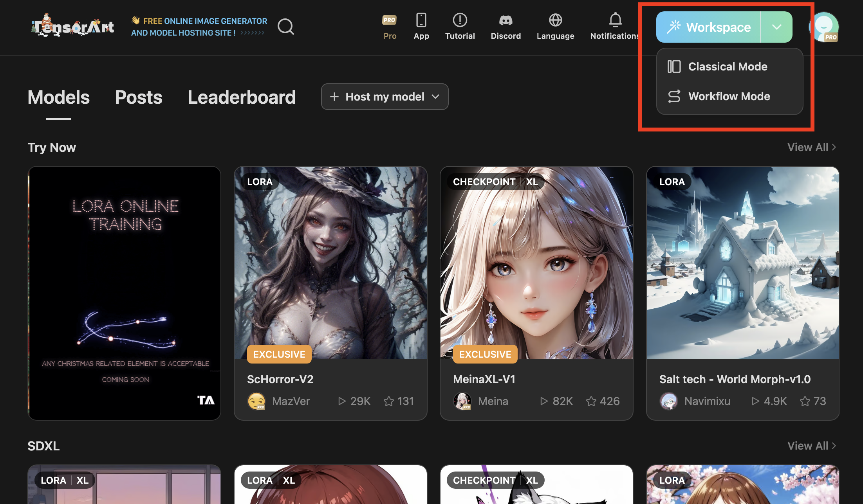863x504 pixels.
Task: Click the CHECKPOINT XL tag on MeinaXL-V1
Action: pos(495,182)
